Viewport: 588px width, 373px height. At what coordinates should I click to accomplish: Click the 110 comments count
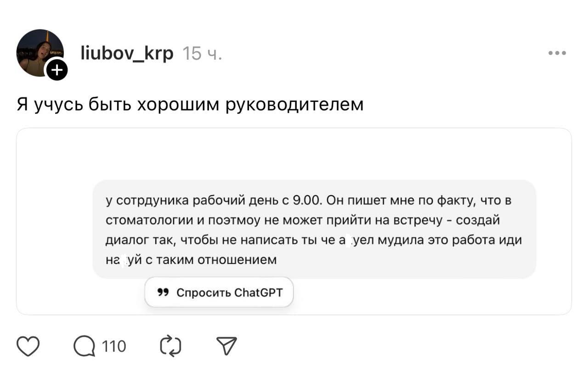click(x=113, y=346)
